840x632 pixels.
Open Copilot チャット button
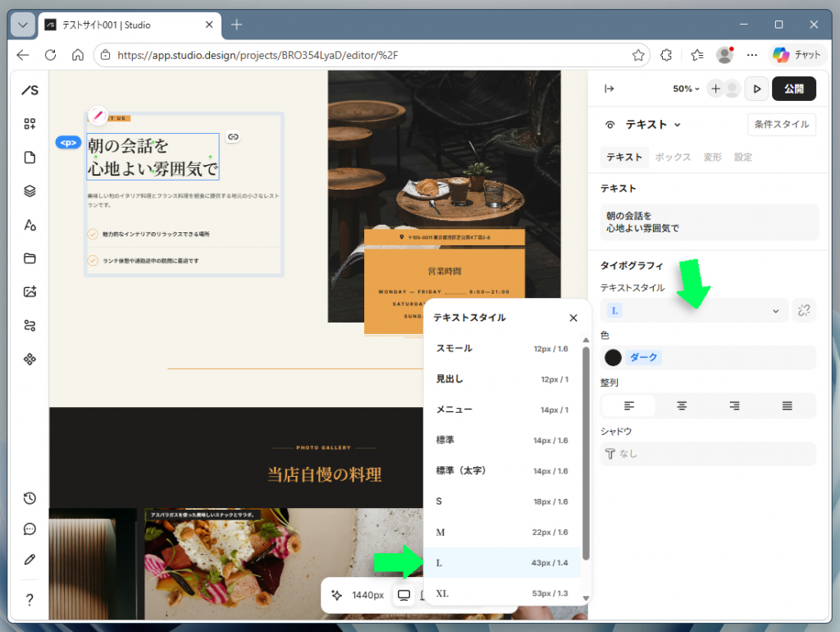pos(797,55)
